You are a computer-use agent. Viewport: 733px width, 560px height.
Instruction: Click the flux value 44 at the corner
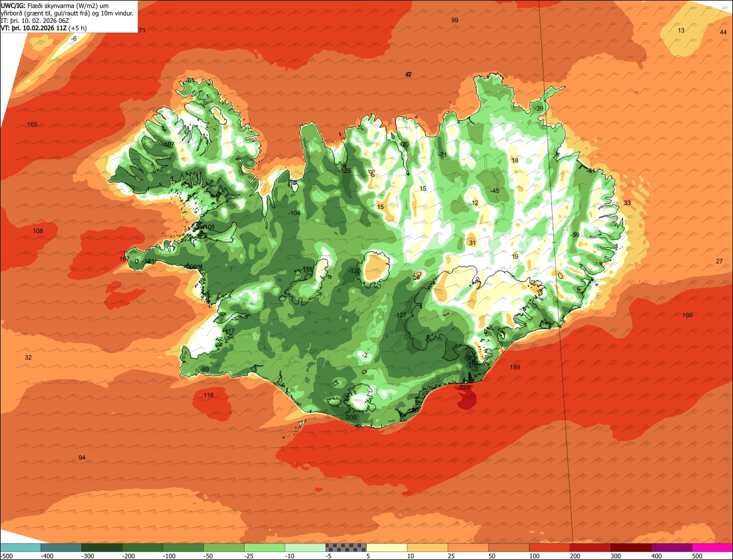coord(723,32)
